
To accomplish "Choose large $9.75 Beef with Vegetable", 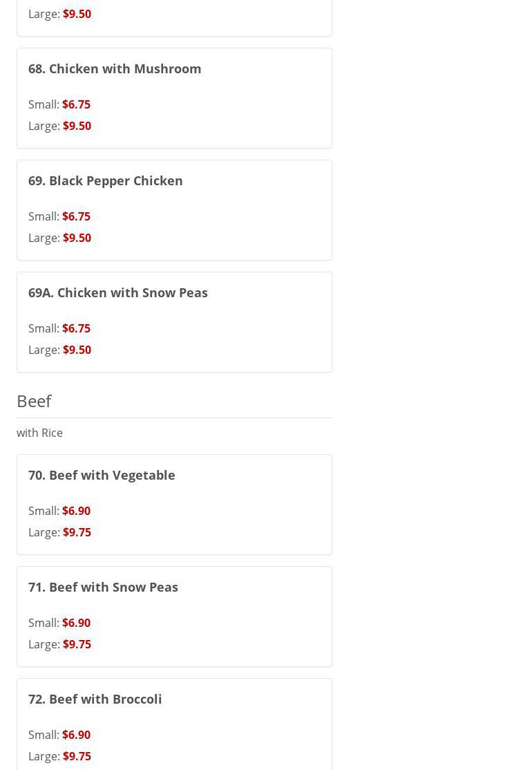I will 77,532.
